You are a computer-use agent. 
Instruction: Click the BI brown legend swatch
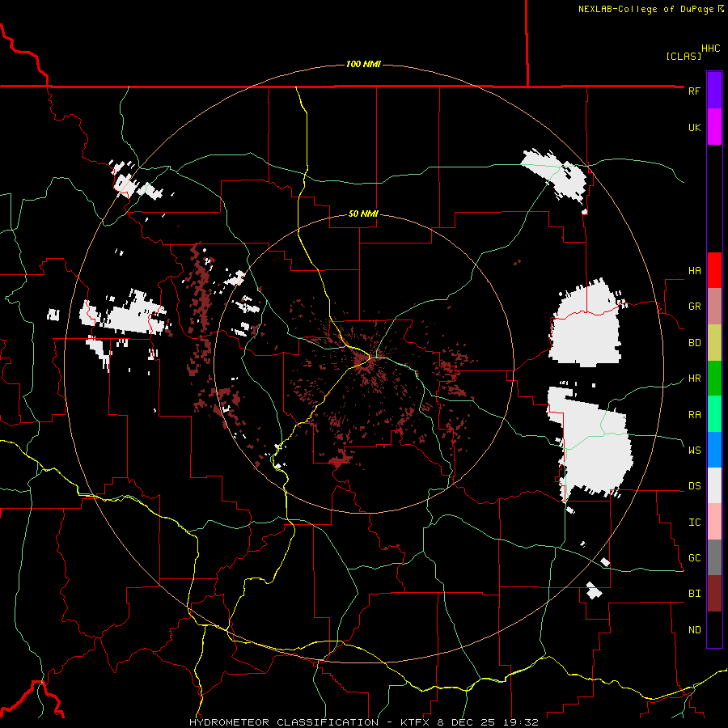714,594
